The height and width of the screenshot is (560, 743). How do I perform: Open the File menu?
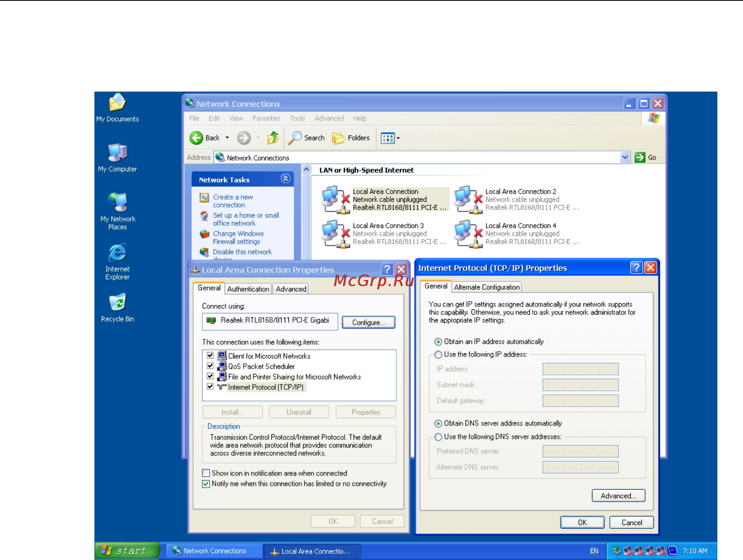point(194,118)
